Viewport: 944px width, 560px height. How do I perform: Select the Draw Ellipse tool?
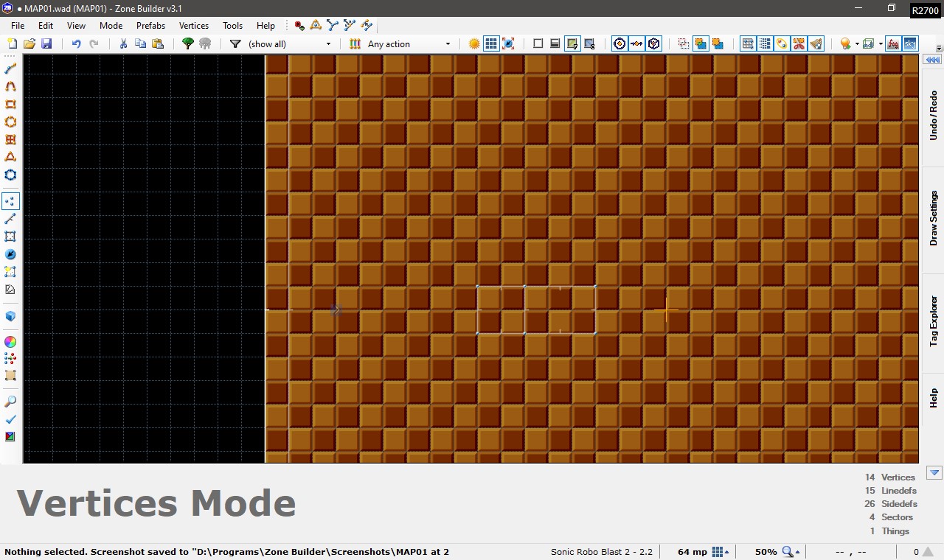tap(10, 122)
